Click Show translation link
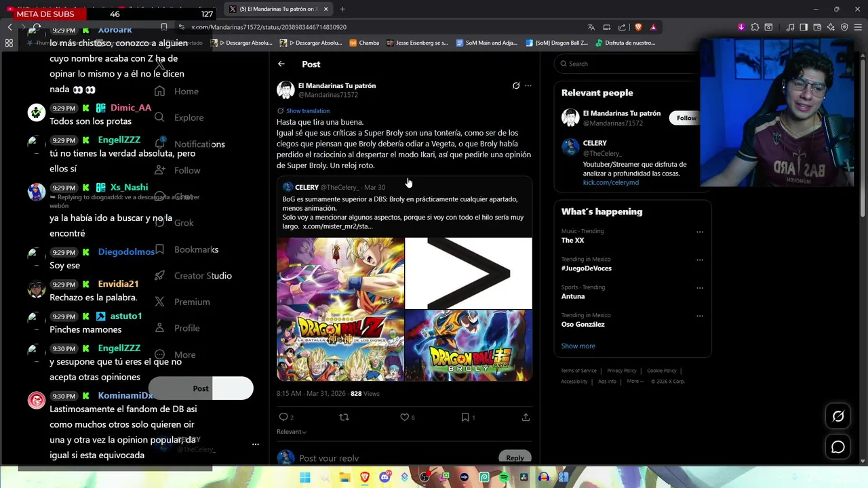Image resolution: width=868 pixels, height=488 pixels. [x=308, y=110]
